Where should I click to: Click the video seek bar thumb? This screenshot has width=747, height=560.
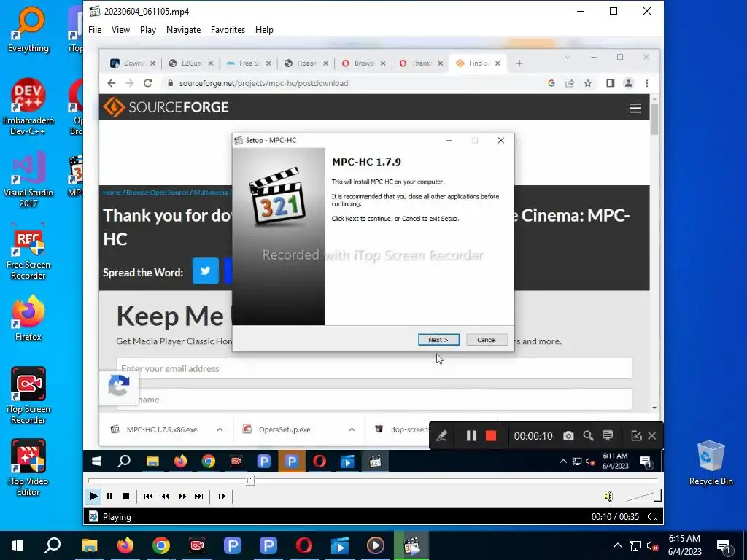click(x=251, y=481)
